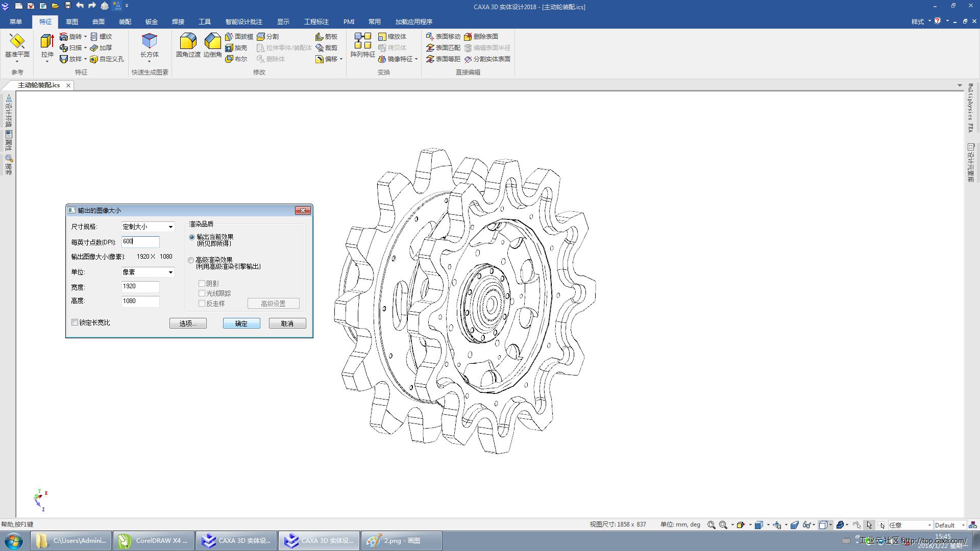
Task: Select the 输出当前效果 radio option
Action: (192, 237)
